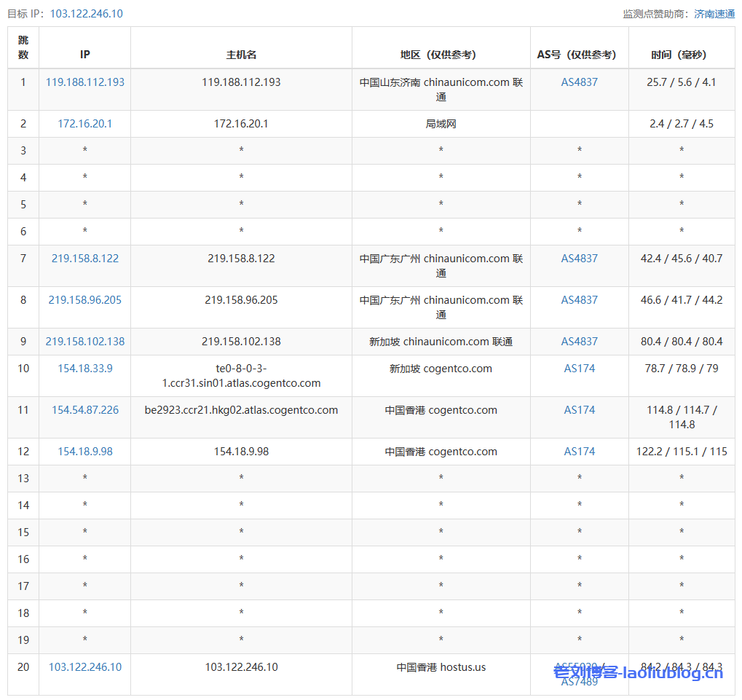Click the 局域网 region cell
Screen dimensions: 742x700
441,124
